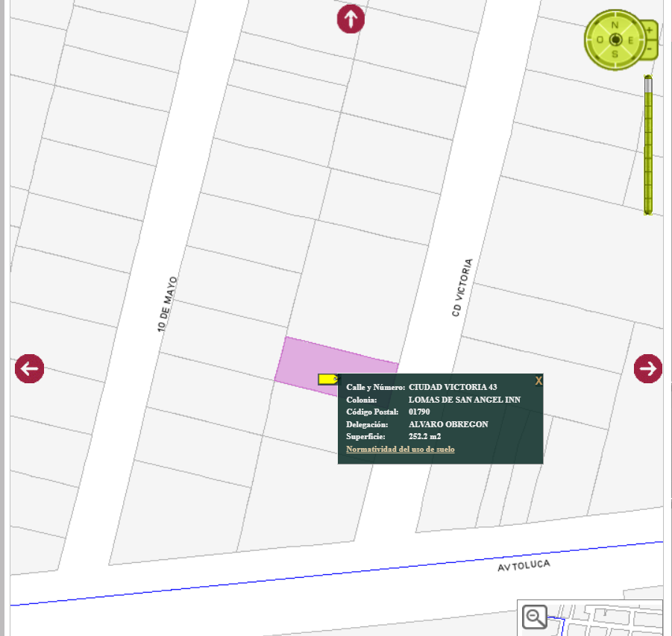Viewport: 672px width, 636px height.
Task: Click the center dot of the compass
Action: [616, 40]
